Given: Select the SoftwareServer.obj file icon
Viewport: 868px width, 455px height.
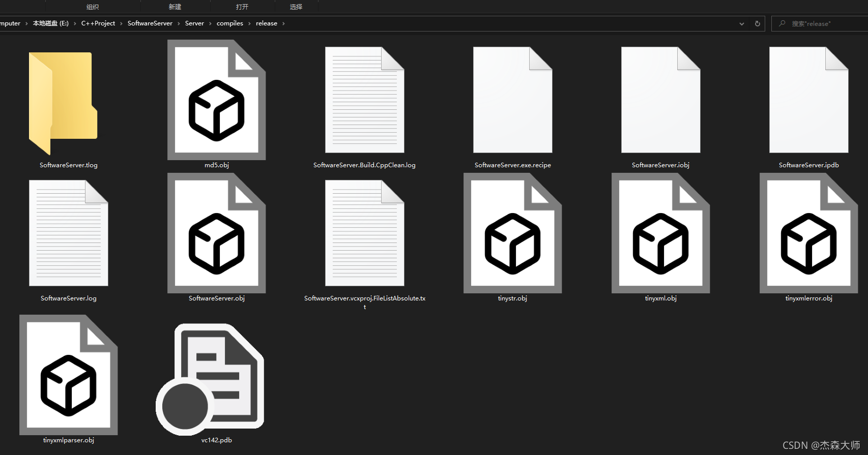Looking at the screenshot, I should pos(217,233).
